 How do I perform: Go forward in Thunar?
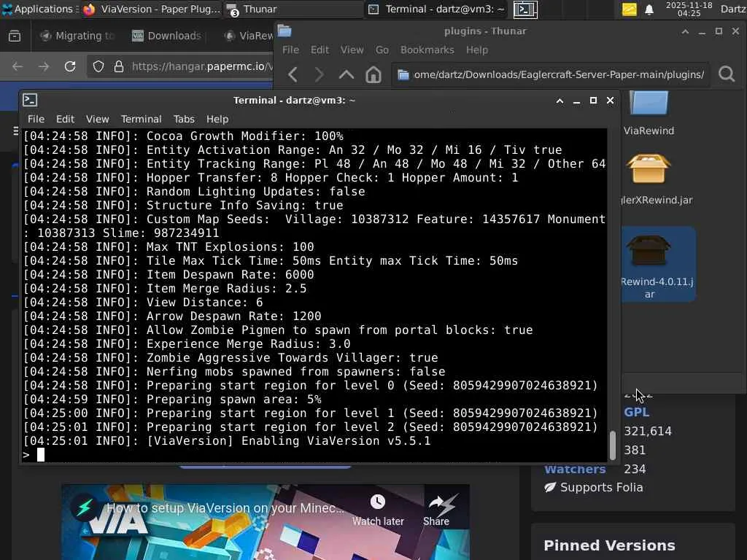pos(320,75)
